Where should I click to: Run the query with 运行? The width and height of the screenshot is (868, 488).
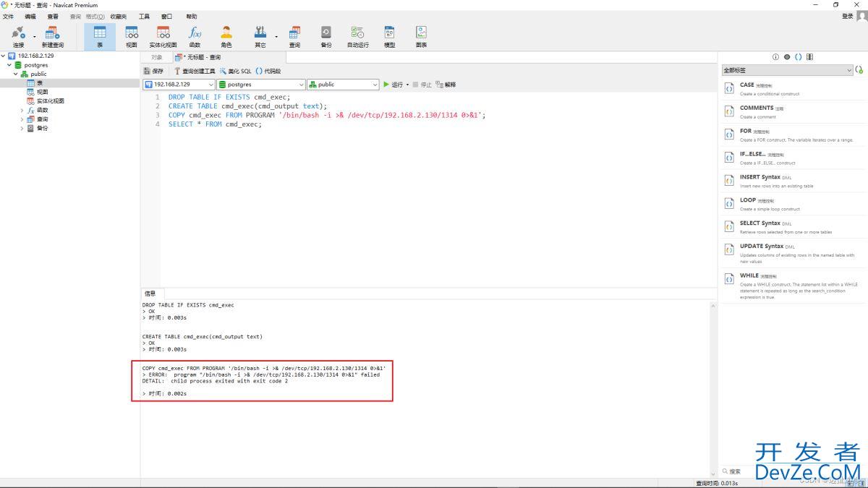click(x=393, y=85)
